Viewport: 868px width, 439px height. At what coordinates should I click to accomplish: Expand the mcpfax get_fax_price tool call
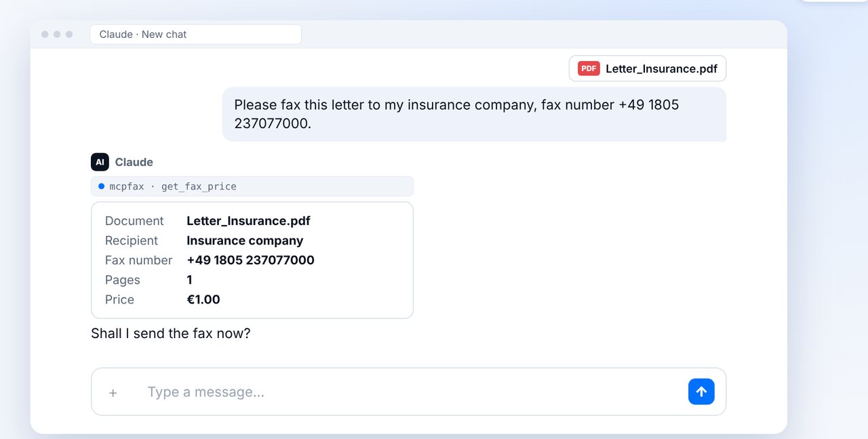coord(252,186)
